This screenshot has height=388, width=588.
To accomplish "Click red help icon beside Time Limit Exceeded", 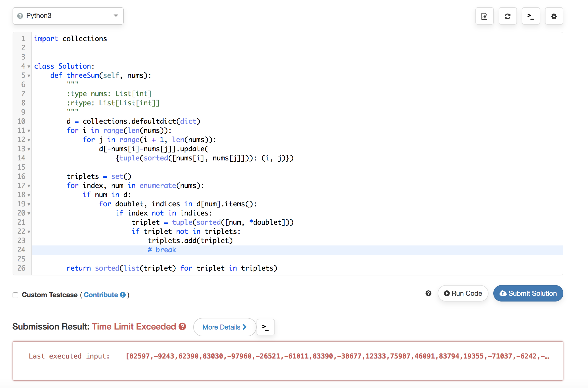I will pos(182,327).
